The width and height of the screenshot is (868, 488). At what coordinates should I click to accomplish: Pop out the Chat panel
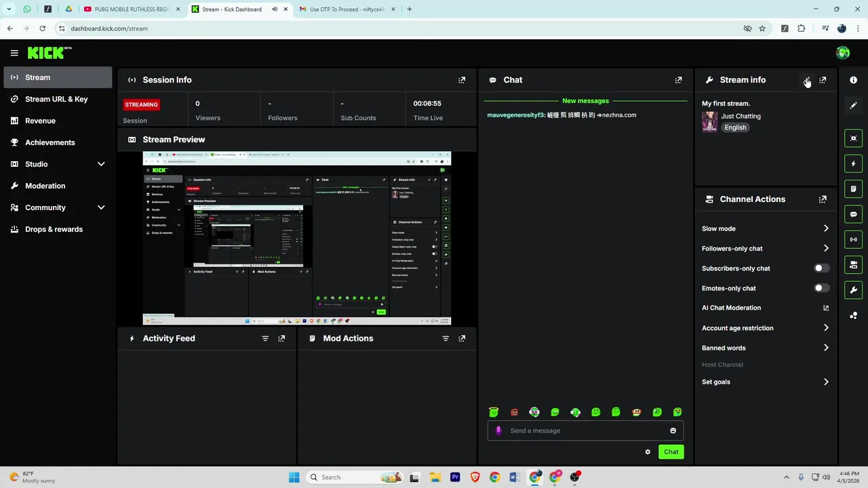click(678, 80)
